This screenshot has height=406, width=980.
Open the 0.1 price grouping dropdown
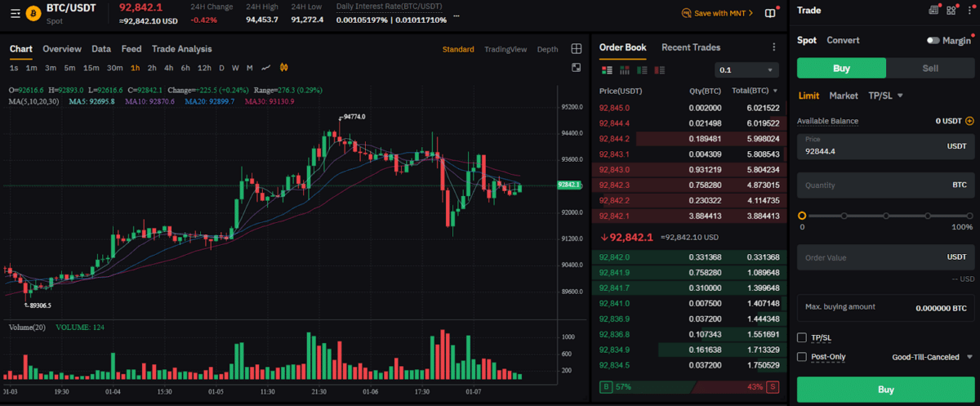click(x=746, y=70)
